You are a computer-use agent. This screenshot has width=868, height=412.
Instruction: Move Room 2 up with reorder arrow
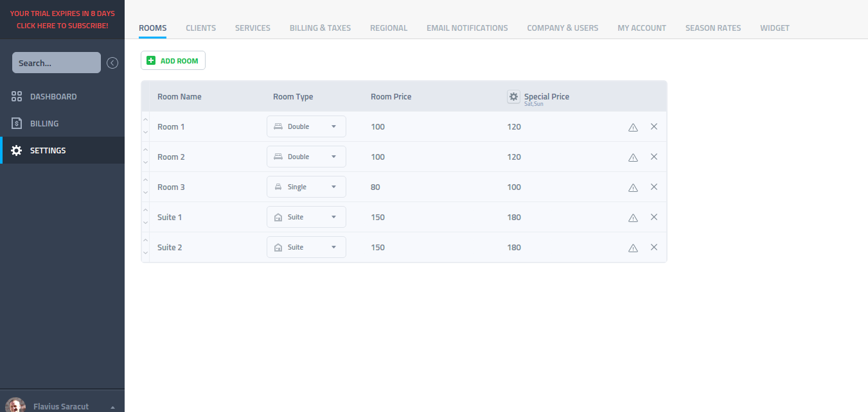pyautogui.click(x=145, y=150)
